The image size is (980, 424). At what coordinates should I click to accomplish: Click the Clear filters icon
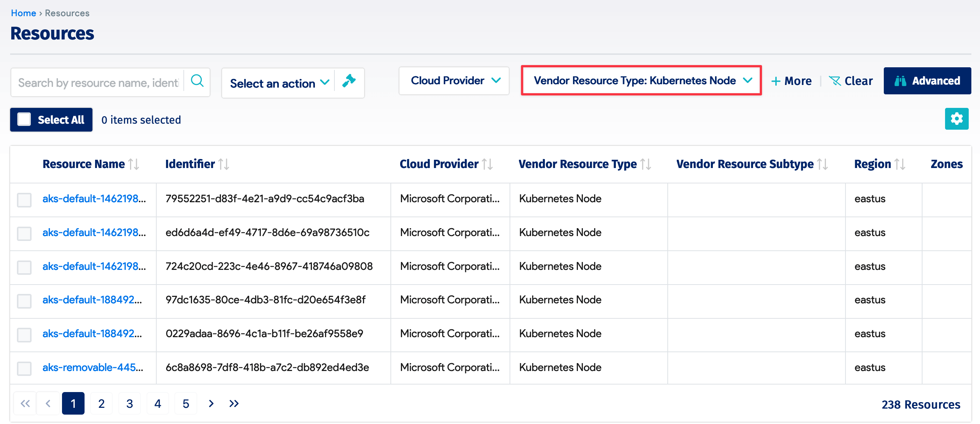click(x=835, y=81)
